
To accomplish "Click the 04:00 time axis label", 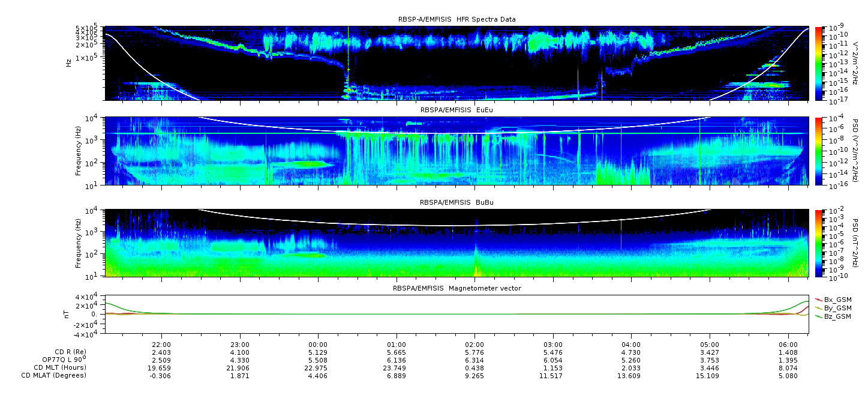I will click(631, 345).
